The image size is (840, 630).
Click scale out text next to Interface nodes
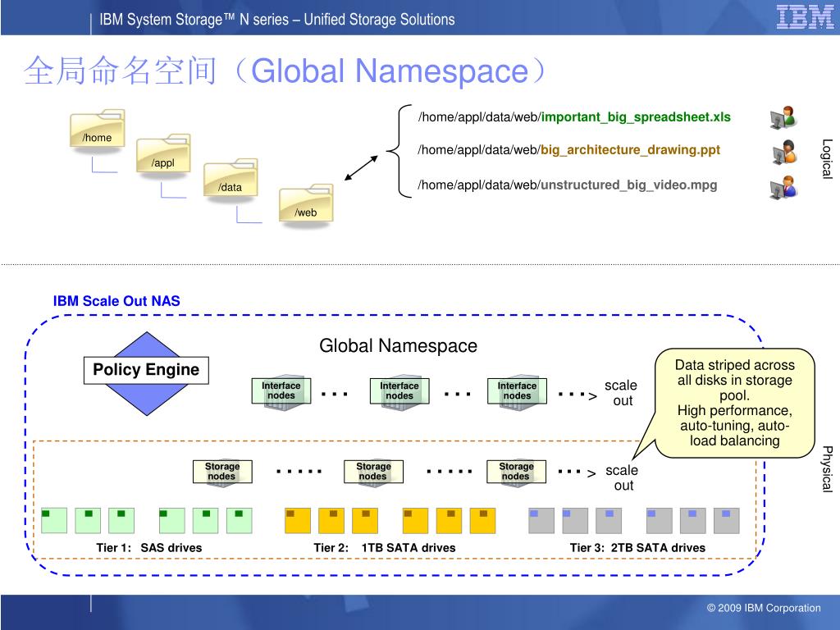pos(621,393)
